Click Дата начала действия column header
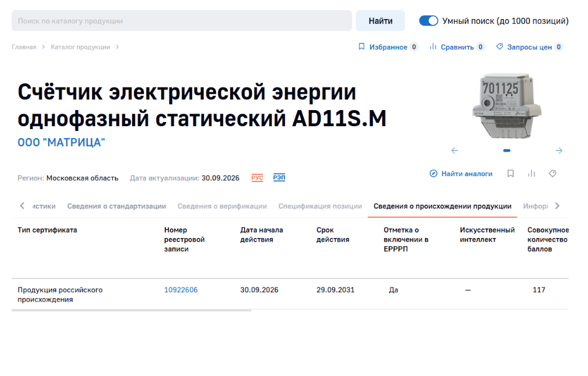Viewport: 588px width, 376px height. [x=261, y=234]
